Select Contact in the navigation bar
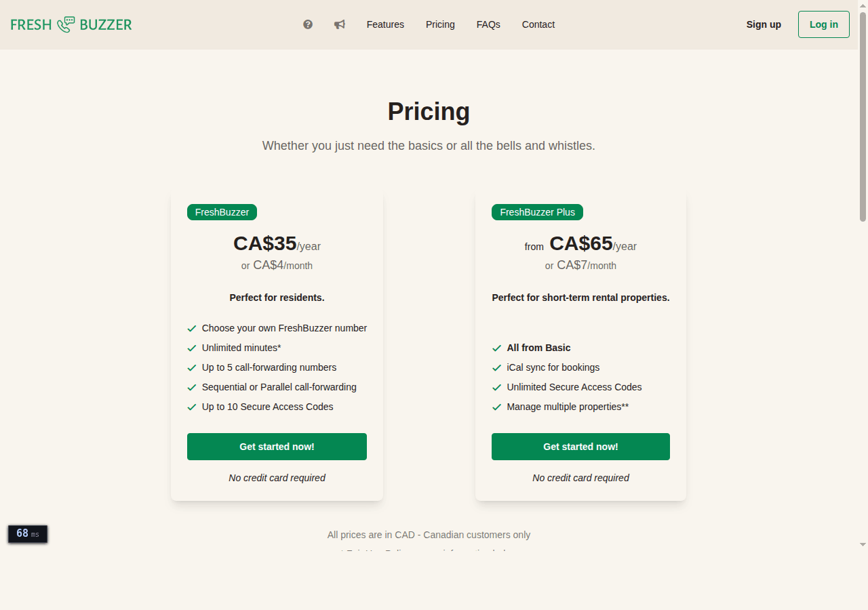 click(x=538, y=24)
